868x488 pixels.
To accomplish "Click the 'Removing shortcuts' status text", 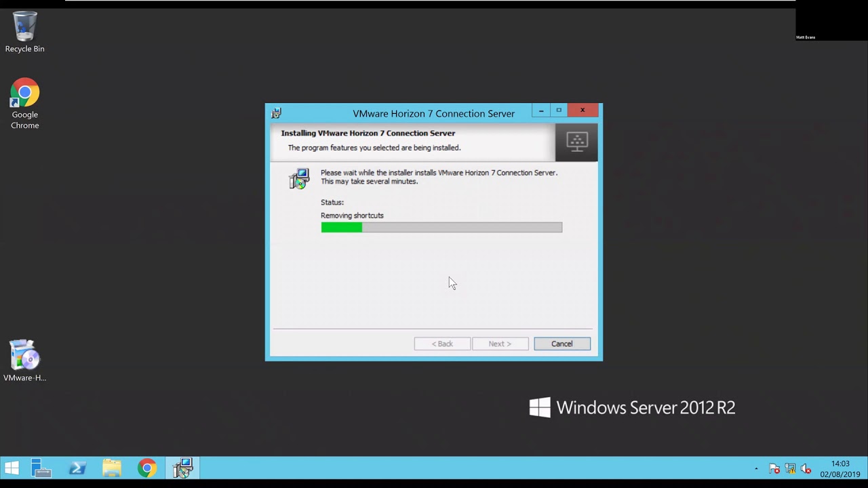I will (352, 216).
